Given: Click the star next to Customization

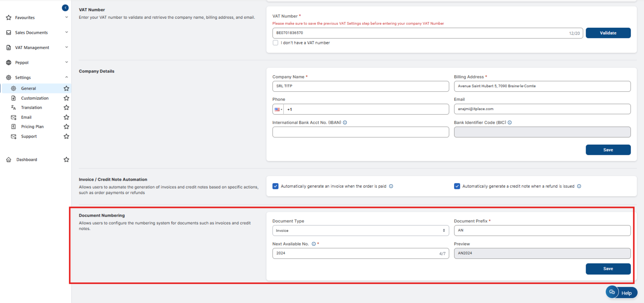Looking at the screenshot, I should click(x=66, y=98).
